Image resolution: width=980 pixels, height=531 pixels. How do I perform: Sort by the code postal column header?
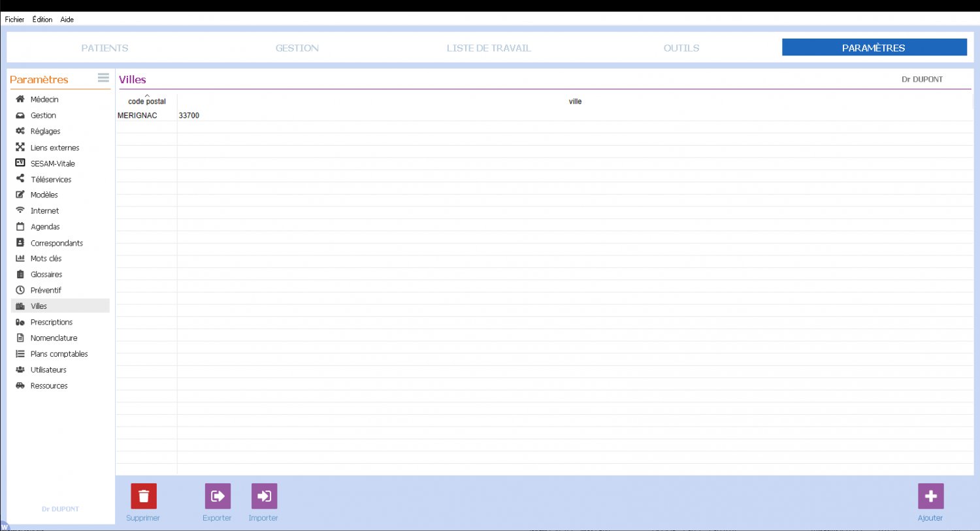coord(147,101)
